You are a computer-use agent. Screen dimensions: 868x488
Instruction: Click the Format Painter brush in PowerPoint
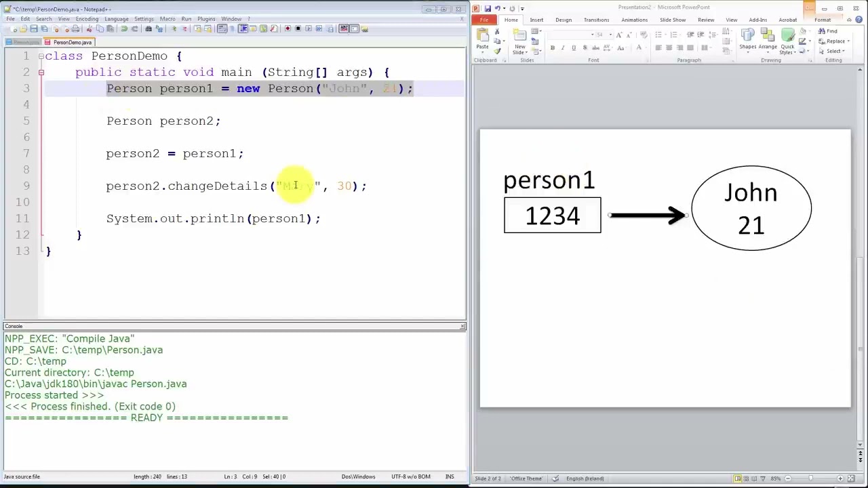point(497,51)
